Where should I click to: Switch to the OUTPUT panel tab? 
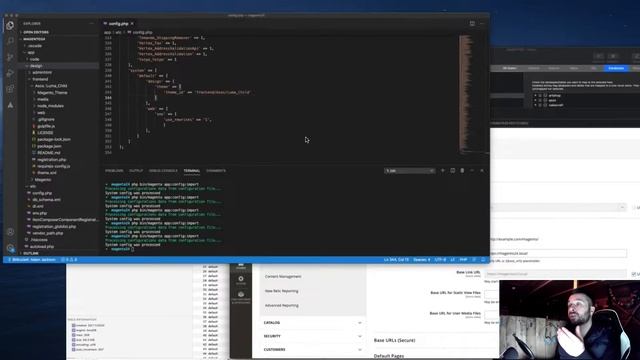point(136,171)
